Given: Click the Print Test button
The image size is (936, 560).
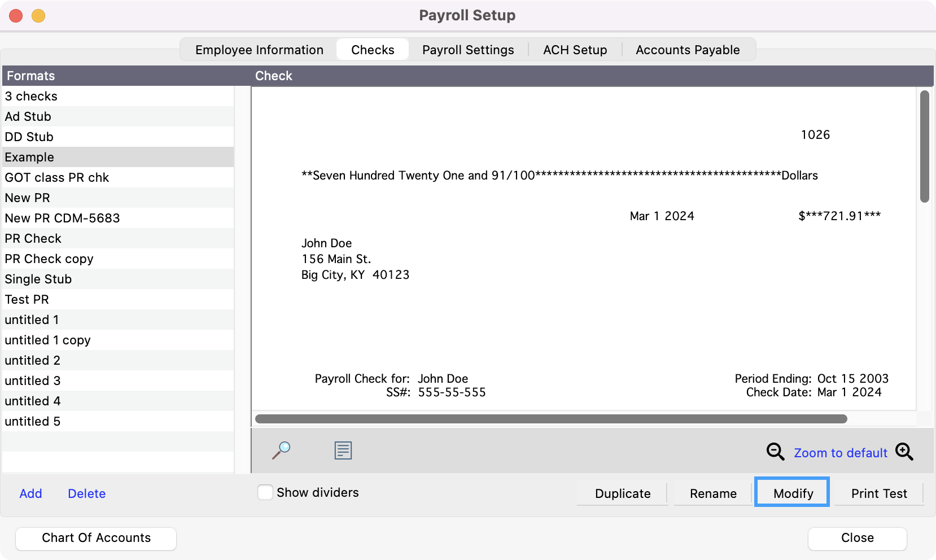Looking at the screenshot, I should 878,493.
